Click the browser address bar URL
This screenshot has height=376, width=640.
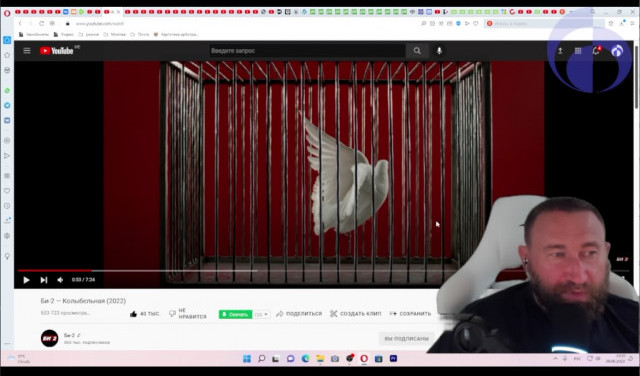click(100, 24)
